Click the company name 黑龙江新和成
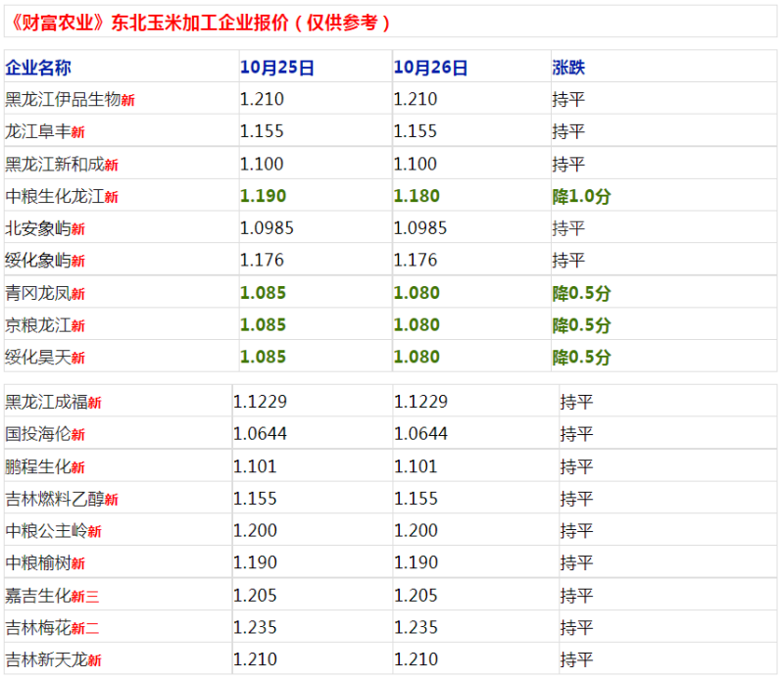 (55, 164)
